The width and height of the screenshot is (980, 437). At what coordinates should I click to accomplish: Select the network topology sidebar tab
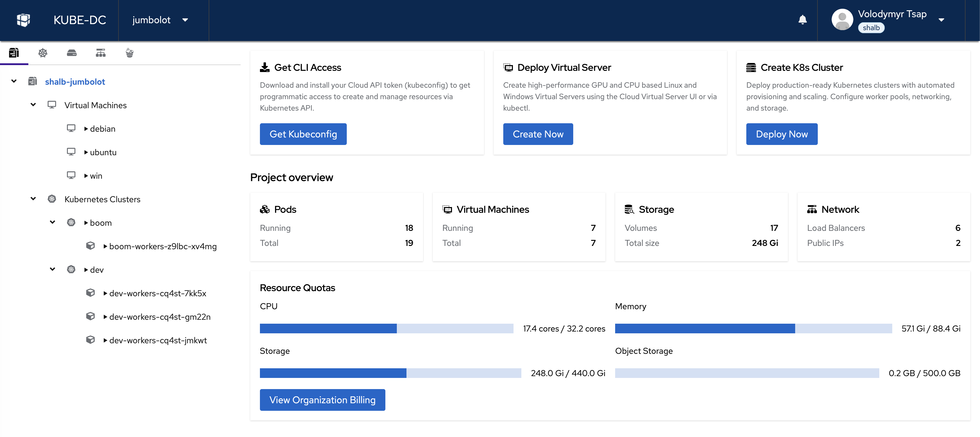[x=100, y=53]
